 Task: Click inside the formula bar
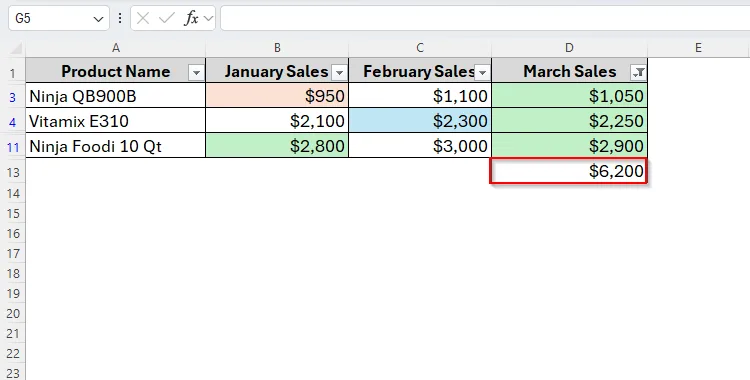(485, 19)
